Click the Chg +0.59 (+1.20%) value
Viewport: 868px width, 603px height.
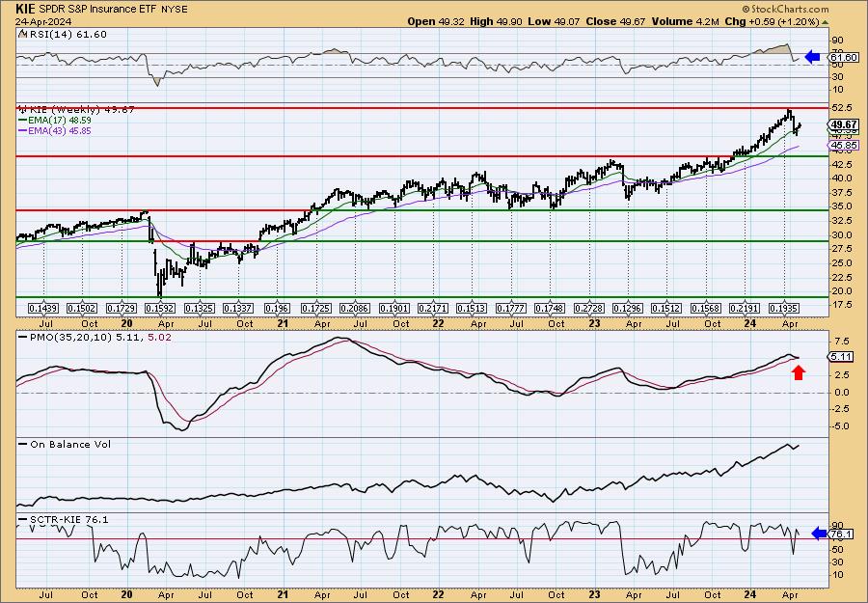(x=773, y=21)
